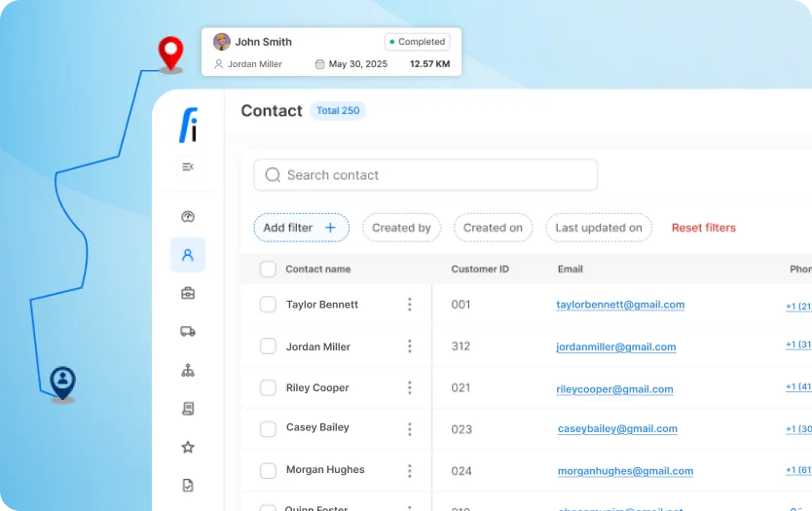This screenshot has height=511, width=812.
Task: Click Reset filters
Action: pos(704,228)
